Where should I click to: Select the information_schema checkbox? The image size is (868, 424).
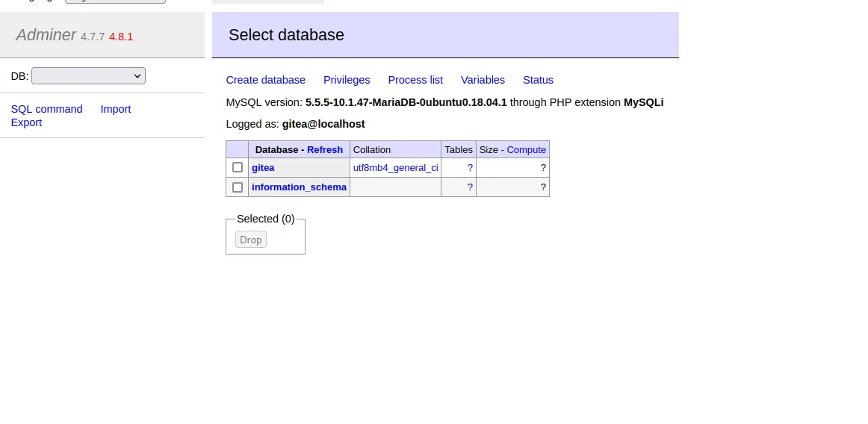(x=238, y=187)
